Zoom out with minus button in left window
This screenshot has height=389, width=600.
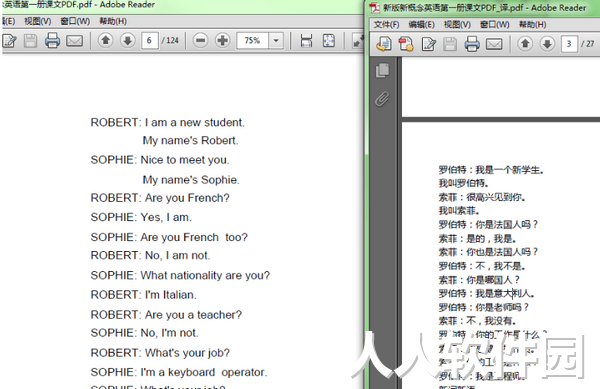click(201, 40)
